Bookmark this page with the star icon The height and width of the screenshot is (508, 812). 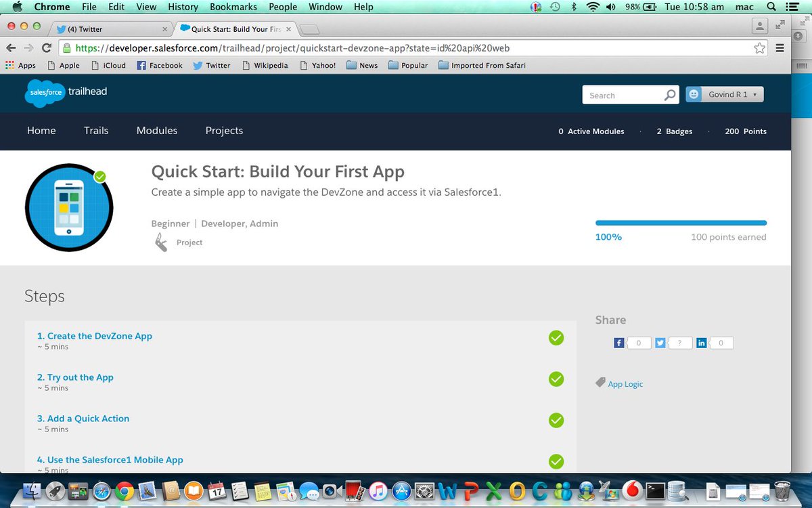[x=760, y=48]
